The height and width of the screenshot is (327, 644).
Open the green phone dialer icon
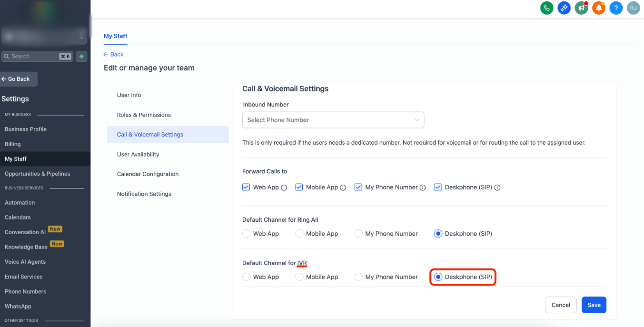pos(547,8)
